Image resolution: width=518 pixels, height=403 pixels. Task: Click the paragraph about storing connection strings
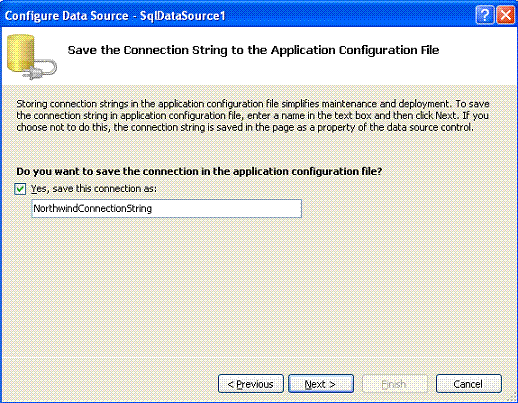tap(253, 116)
